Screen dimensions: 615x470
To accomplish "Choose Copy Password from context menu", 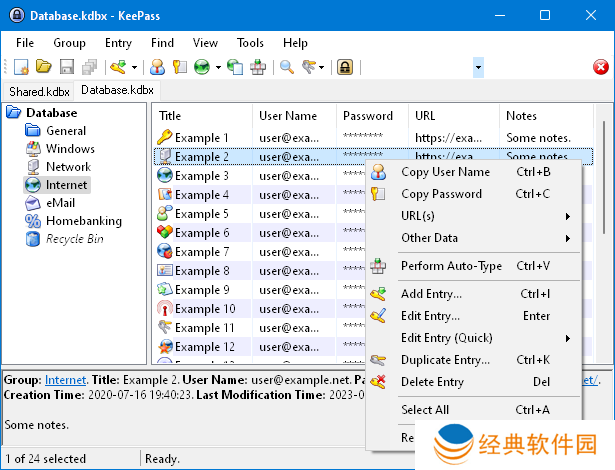I will (x=474, y=194).
